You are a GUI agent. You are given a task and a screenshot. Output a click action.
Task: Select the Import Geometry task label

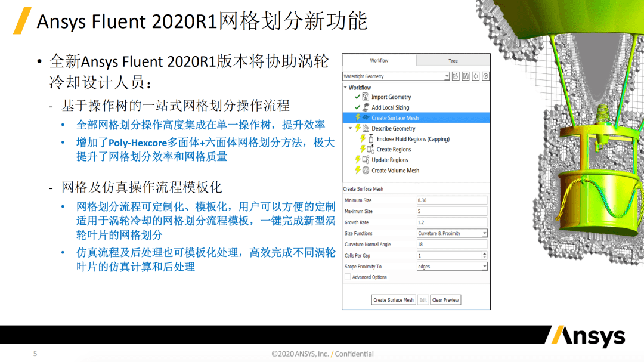pos(391,97)
